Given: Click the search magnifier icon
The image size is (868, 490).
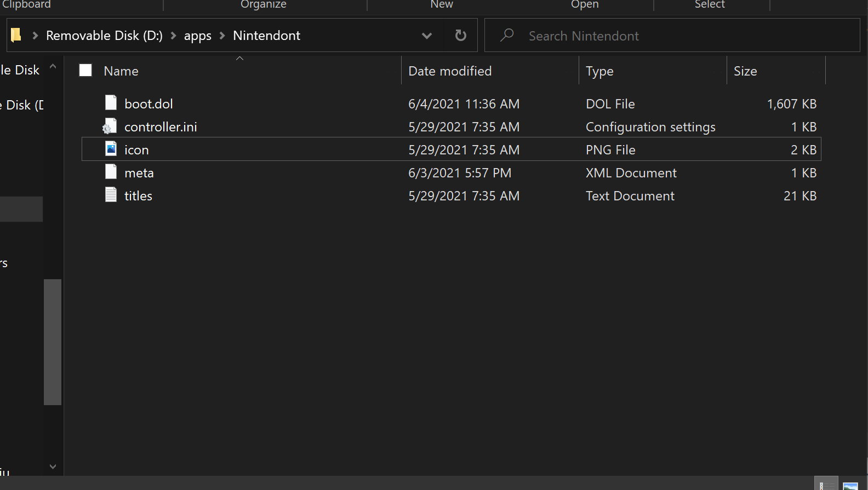Looking at the screenshot, I should [507, 36].
